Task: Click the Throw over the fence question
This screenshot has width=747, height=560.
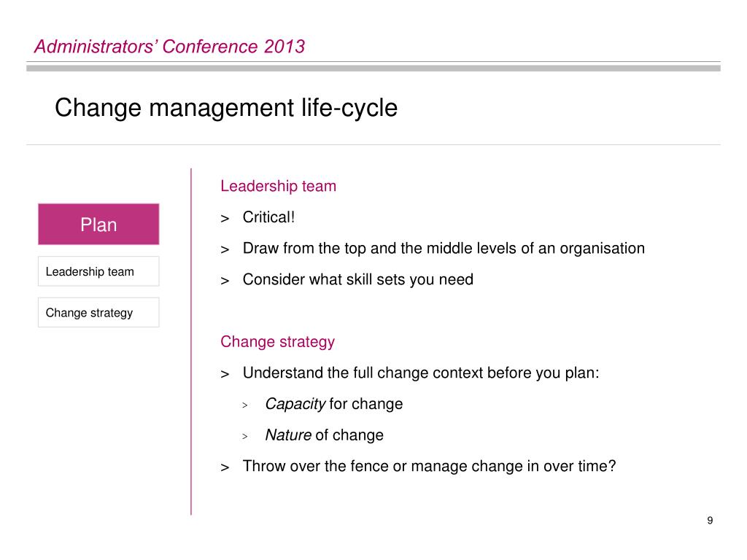Action: 429,466
